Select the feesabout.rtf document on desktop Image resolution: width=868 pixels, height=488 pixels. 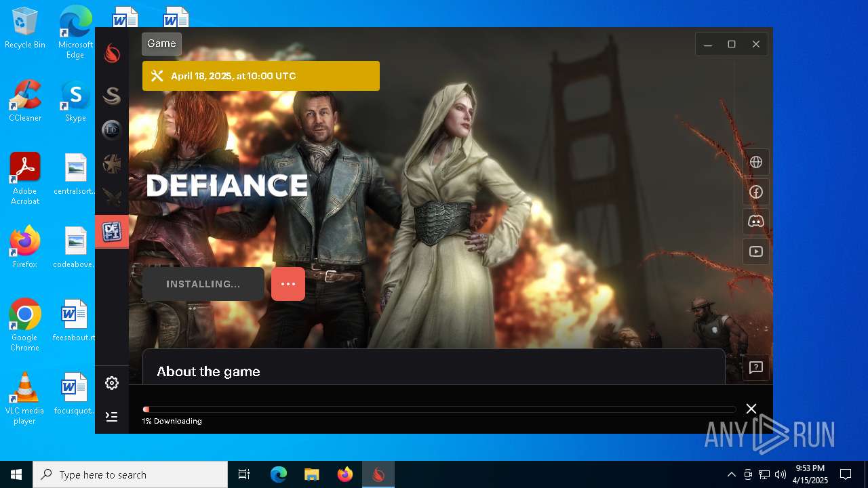point(75,320)
